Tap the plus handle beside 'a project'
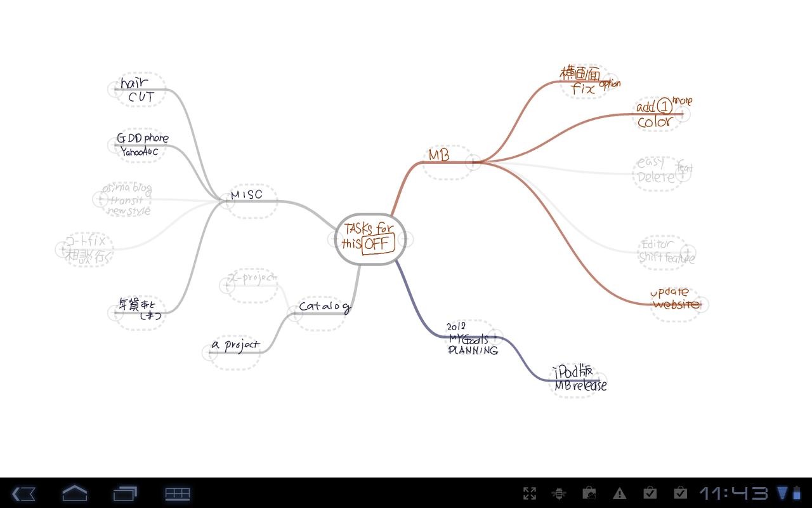Screen dimensions: 812x508 [209, 352]
